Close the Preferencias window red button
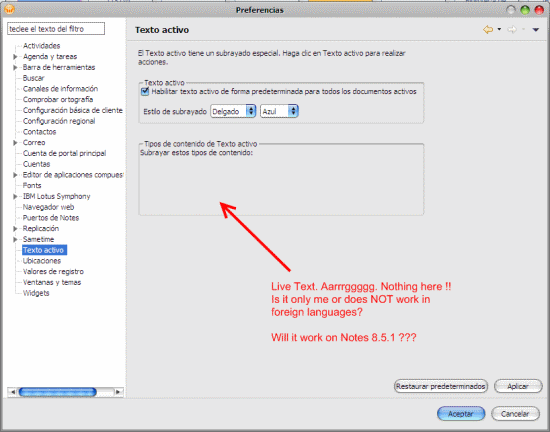The width and height of the screenshot is (550, 432). [539, 10]
